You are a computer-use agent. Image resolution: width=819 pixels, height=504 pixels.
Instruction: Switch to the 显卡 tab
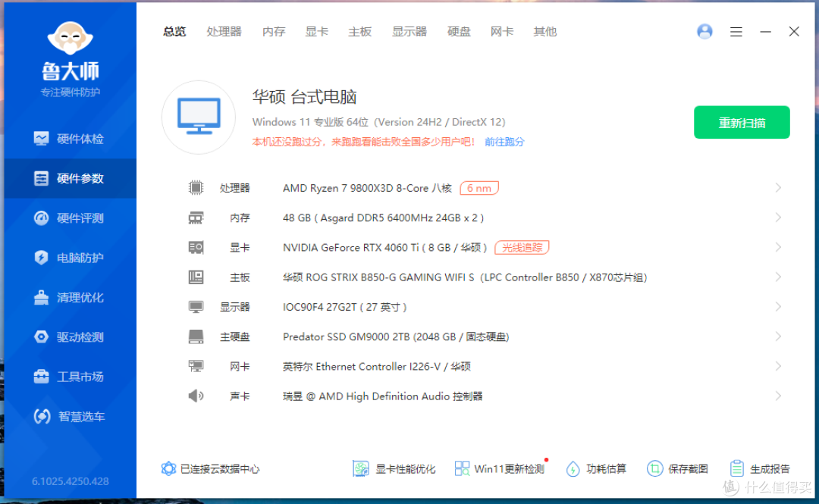click(x=316, y=31)
